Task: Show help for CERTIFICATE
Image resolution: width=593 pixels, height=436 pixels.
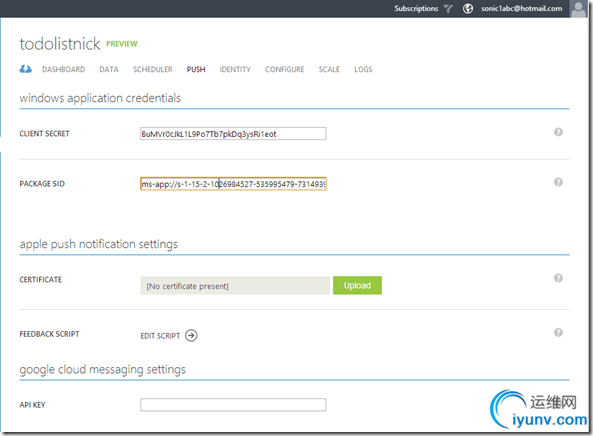Action: click(558, 278)
